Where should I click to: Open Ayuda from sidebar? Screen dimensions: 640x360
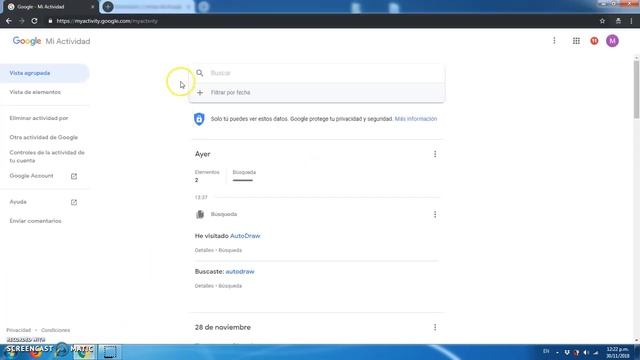(18, 202)
